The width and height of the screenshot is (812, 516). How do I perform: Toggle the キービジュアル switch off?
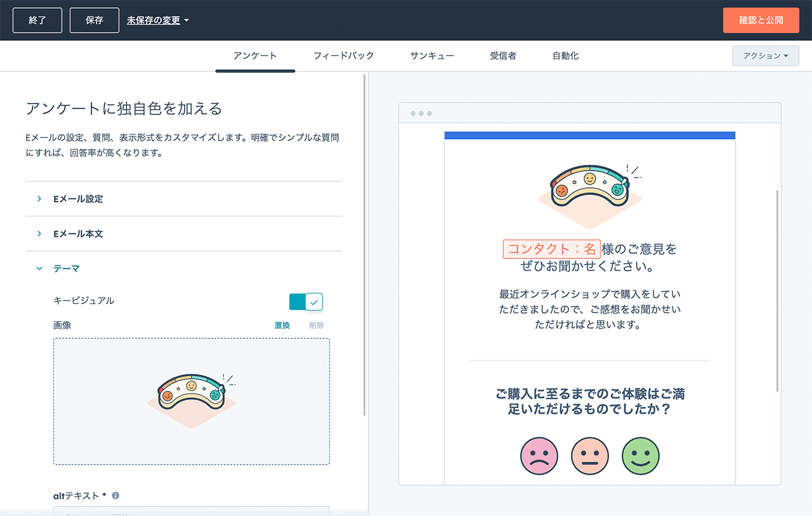point(306,302)
